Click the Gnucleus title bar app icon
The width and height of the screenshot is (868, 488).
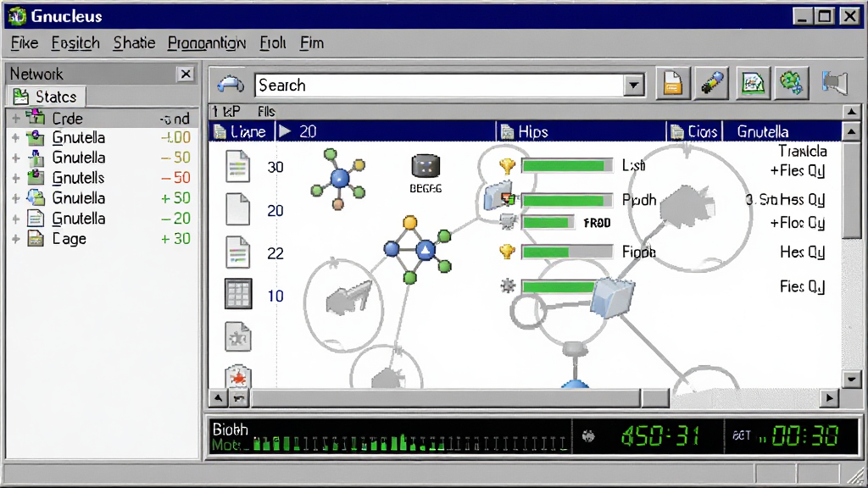point(17,16)
